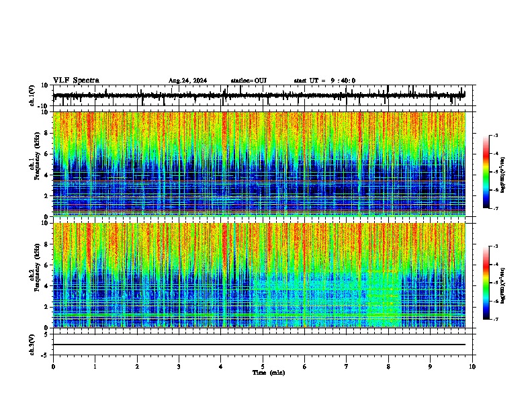Click the "ch.1(V)" axis label
This screenshot has height=411, width=532.
tap(32, 95)
